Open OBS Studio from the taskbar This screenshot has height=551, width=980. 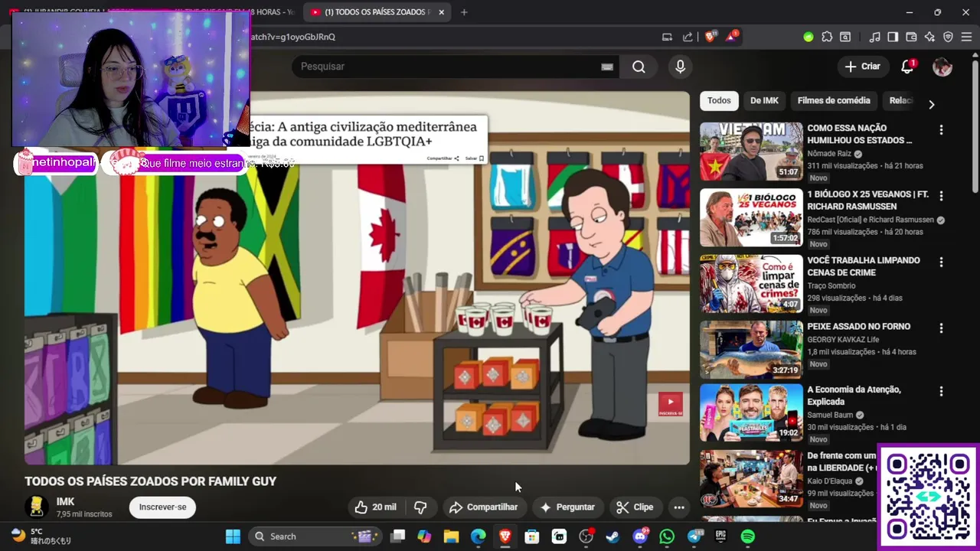tap(586, 536)
